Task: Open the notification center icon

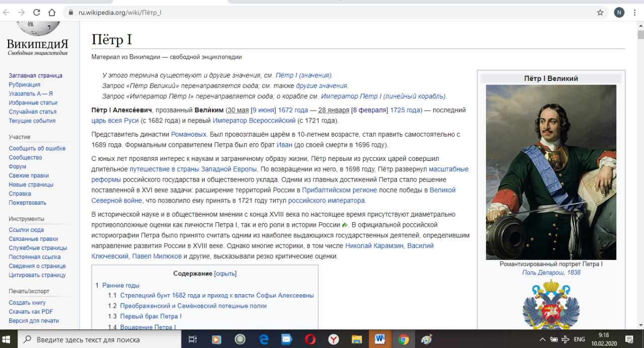Action: (x=629, y=339)
